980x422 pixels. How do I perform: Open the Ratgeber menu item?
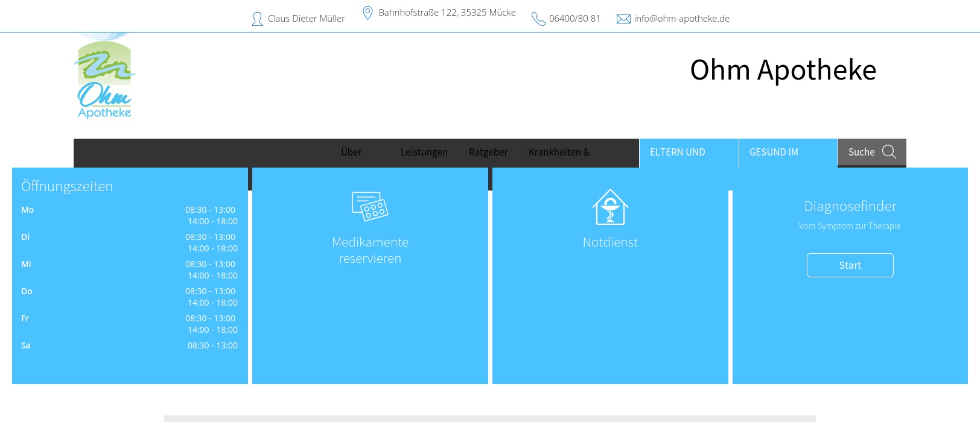click(x=488, y=152)
